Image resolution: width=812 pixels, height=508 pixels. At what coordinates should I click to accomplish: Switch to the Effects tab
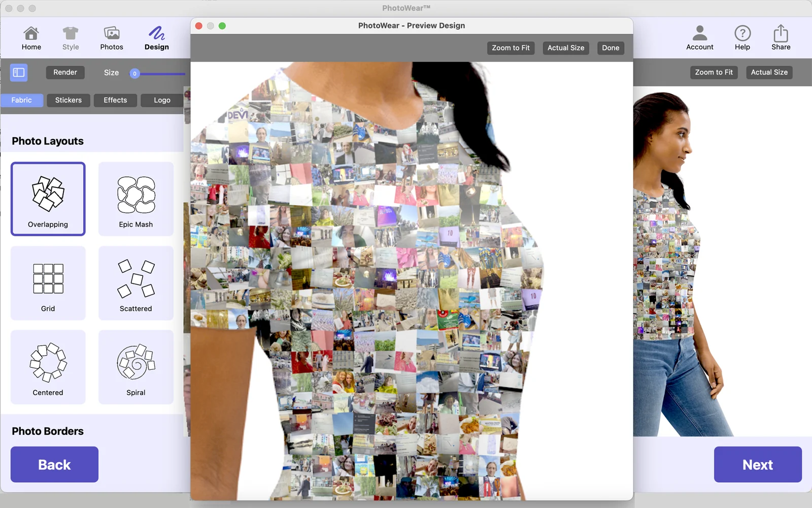tap(115, 100)
